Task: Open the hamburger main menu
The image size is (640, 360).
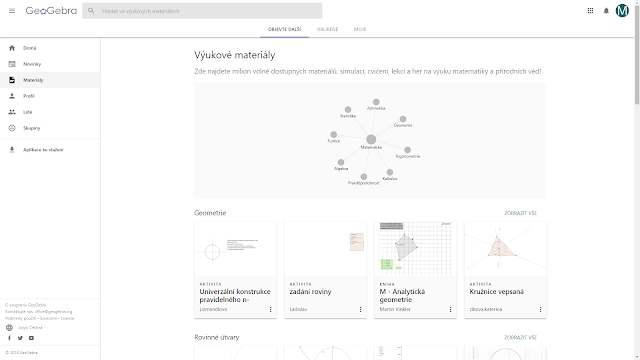Action: (12, 11)
